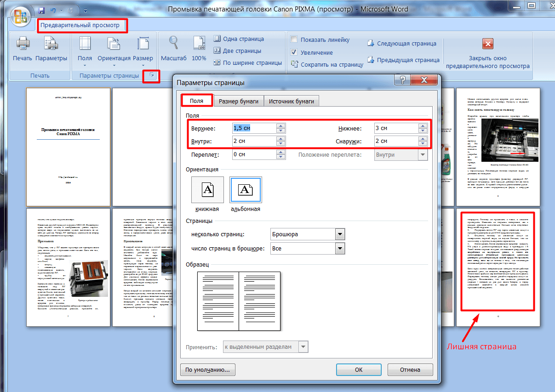Viewport: 555px width, 392px height.
Task: Uncheck the Увеличение checkbox
Action: click(295, 52)
